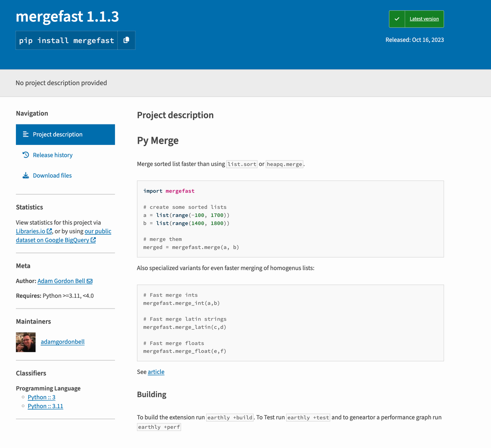Click the Download files arrow icon
Screen dimensions: 491x448
(26, 175)
